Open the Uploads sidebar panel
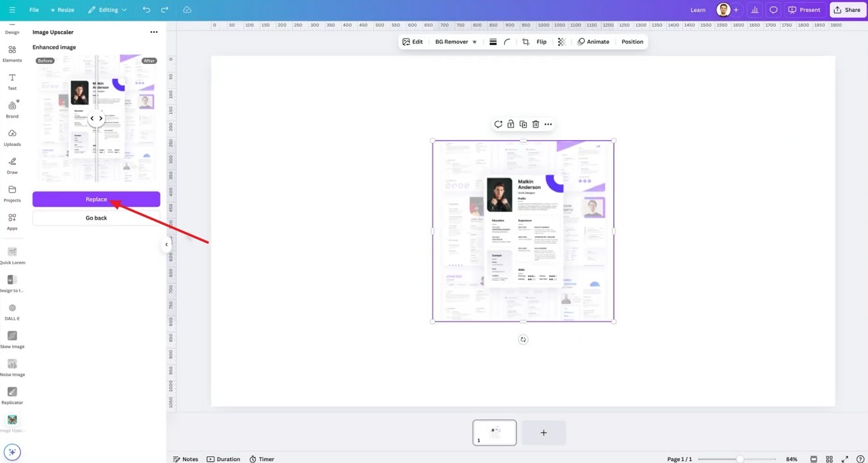868x463 pixels. 12,137
